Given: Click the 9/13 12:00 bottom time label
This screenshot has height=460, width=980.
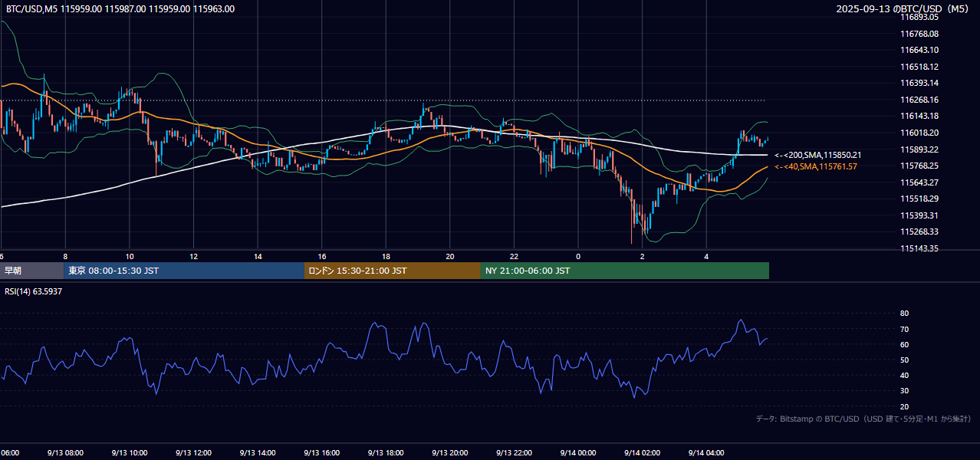Looking at the screenshot, I should (x=193, y=453).
